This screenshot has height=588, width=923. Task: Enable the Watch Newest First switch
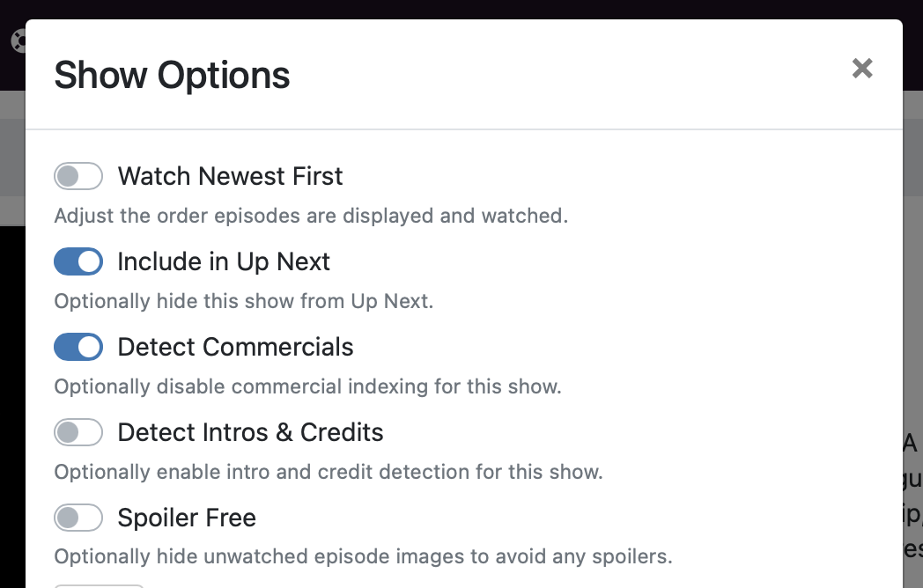tap(78, 176)
